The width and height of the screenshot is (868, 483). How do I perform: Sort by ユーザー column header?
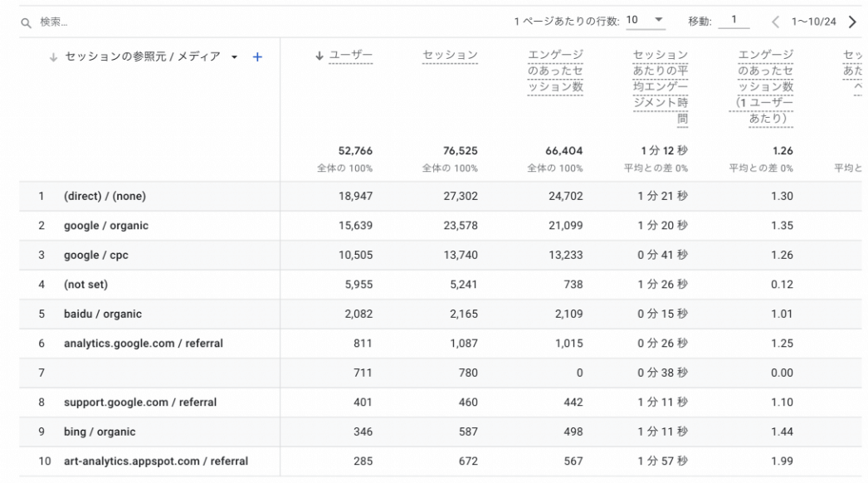point(350,56)
